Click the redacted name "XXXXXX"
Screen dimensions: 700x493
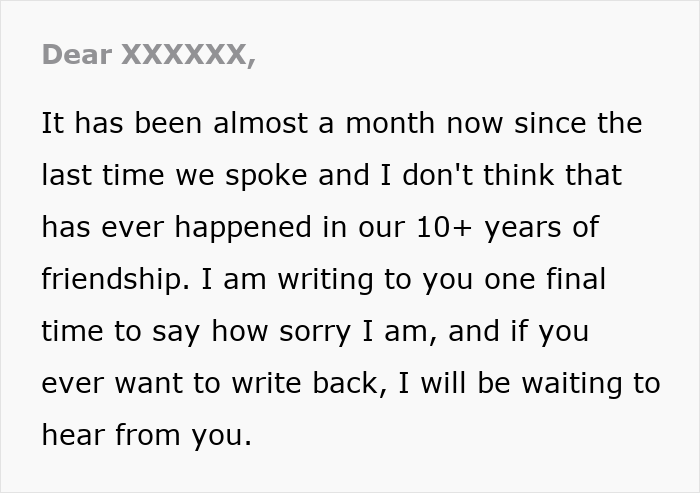coord(187,55)
